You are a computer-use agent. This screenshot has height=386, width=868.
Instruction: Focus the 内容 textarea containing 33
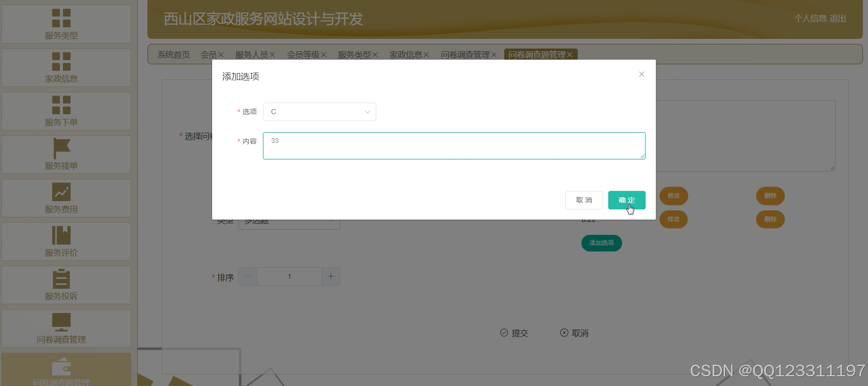454,146
